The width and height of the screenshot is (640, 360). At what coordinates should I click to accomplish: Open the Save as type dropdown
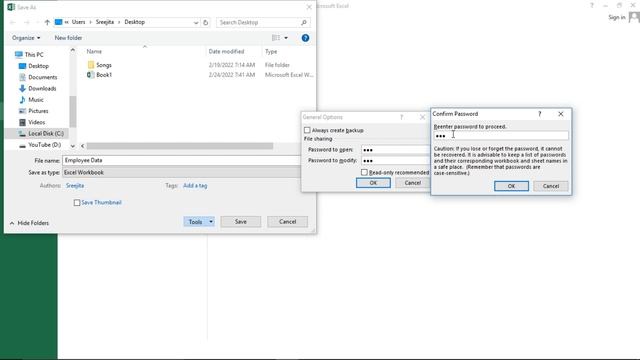(182, 173)
